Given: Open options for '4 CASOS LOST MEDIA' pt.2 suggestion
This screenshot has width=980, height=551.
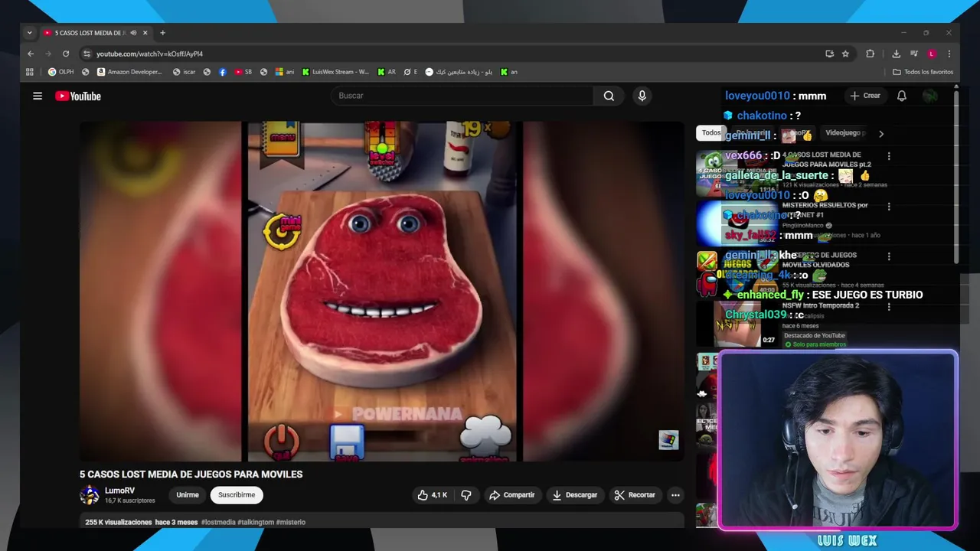Looking at the screenshot, I should pyautogui.click(x=889, y=156).
